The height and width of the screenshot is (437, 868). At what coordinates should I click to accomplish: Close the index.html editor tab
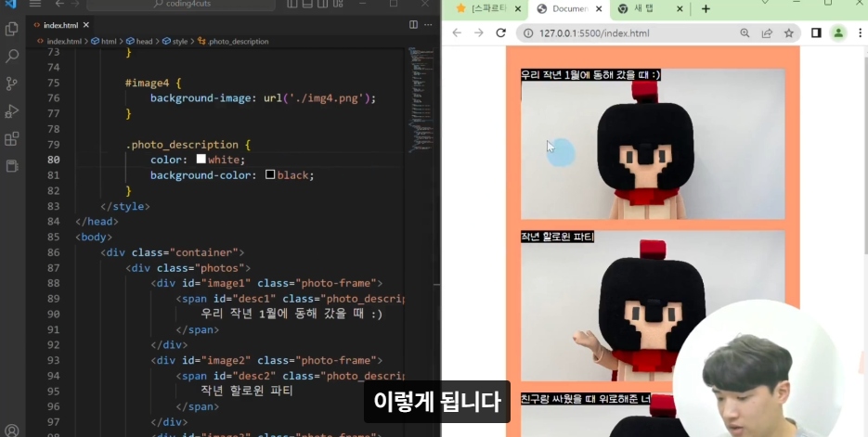pyautogui.click(x=85, y=25)
